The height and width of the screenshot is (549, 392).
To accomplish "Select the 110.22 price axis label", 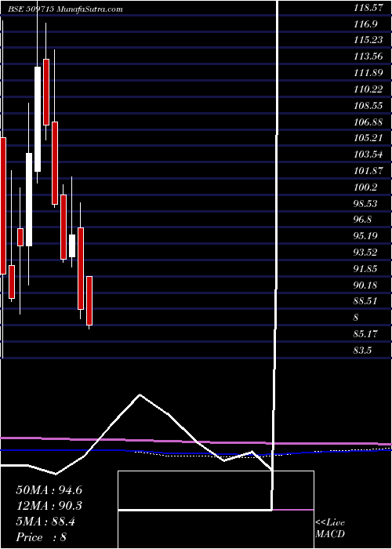I will click(x=368, y=89).
